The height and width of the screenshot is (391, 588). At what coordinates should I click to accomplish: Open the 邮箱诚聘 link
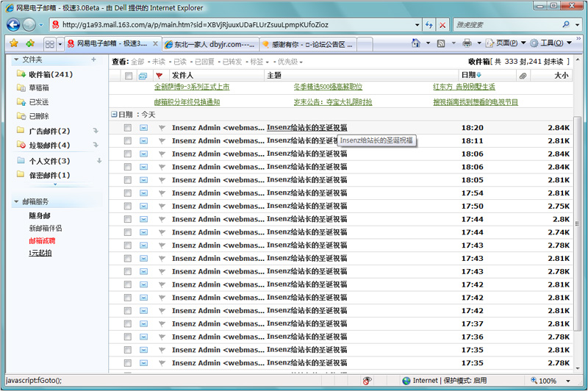point(42,240)
